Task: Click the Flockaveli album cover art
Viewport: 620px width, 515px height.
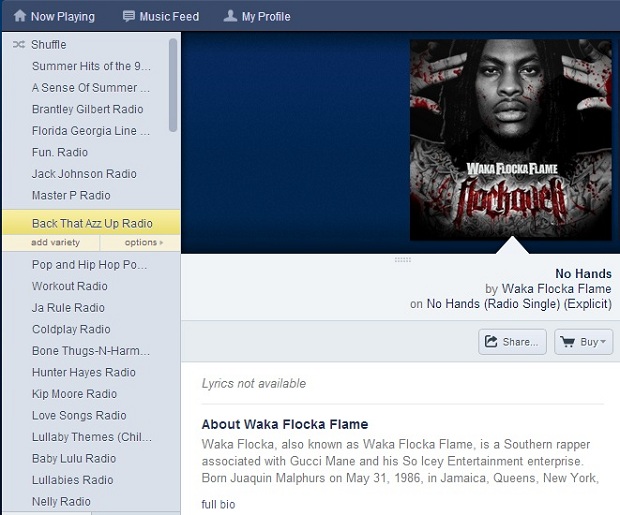Action: tap(510, 140)
